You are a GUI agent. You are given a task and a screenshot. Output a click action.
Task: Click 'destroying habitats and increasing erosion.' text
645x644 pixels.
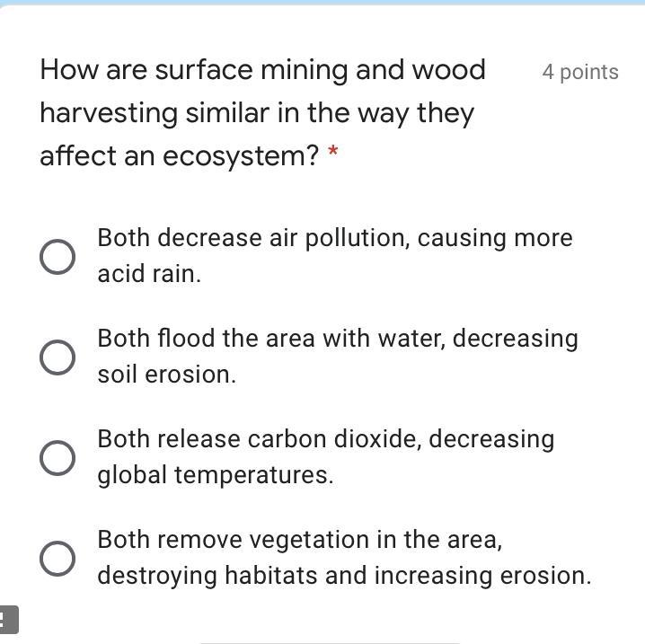click(344, 576)
